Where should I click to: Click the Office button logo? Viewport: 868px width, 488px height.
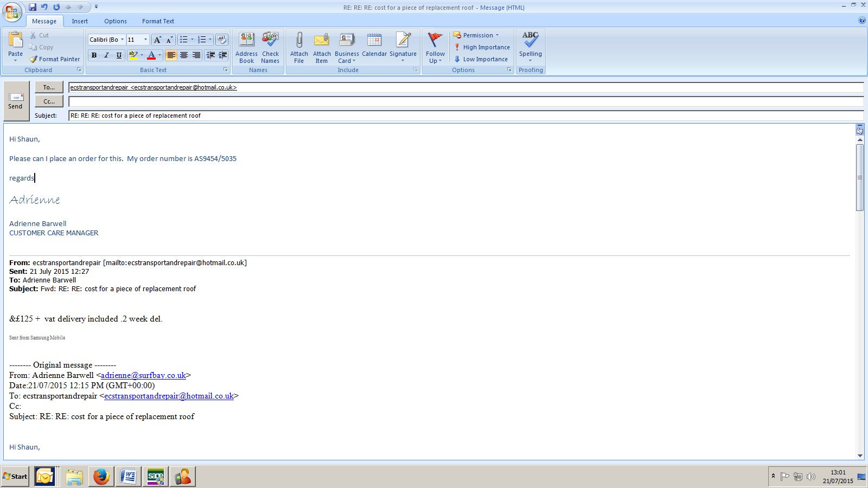pyautogui.click(x=12, y=12)
